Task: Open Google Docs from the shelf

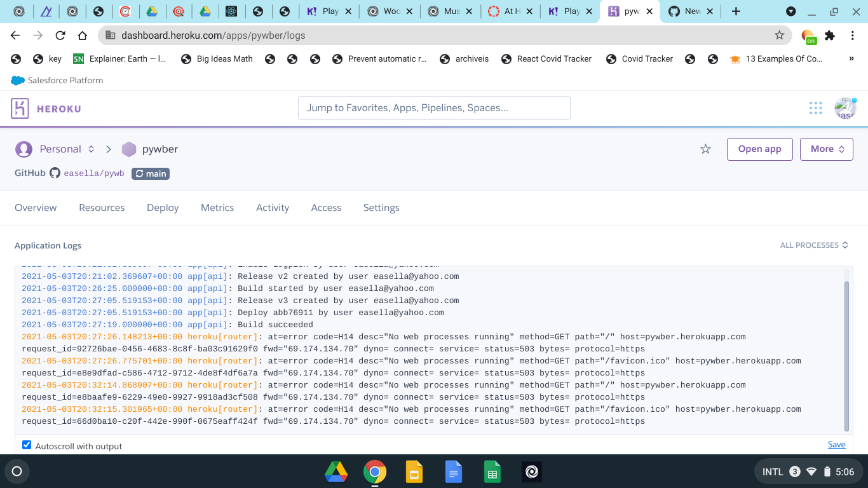Action: pyautogui.click(x=453, y=471)
